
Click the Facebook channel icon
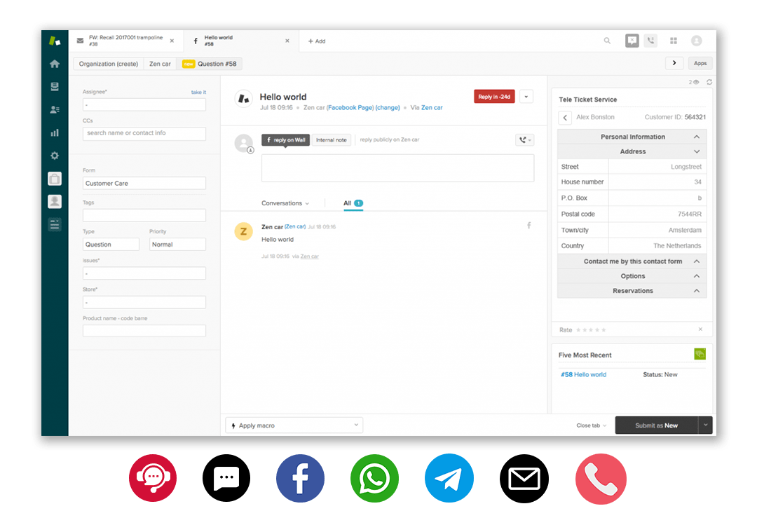(300, 478)
